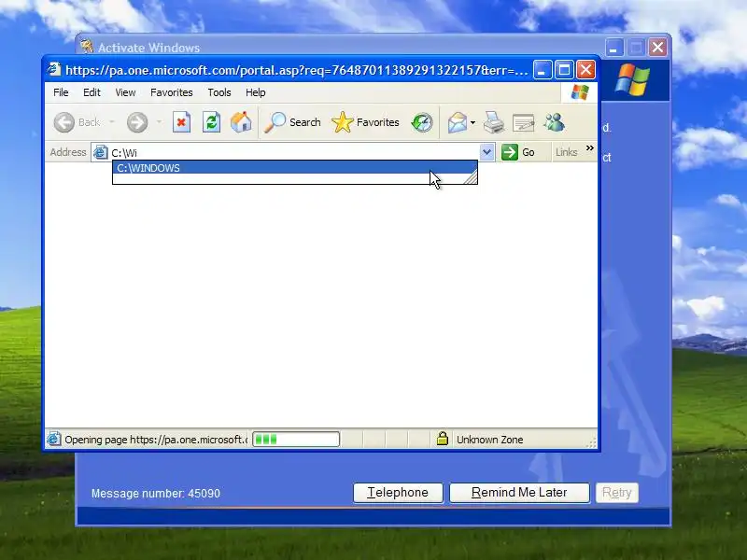
Task: Click the Telephone button
Action: [x=398, y=493]
